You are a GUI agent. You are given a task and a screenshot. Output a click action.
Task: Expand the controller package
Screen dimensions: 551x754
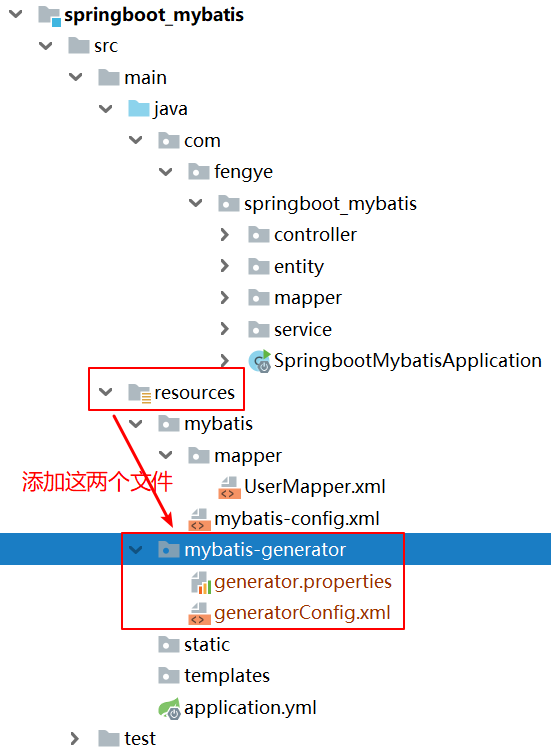click(225, 235)
